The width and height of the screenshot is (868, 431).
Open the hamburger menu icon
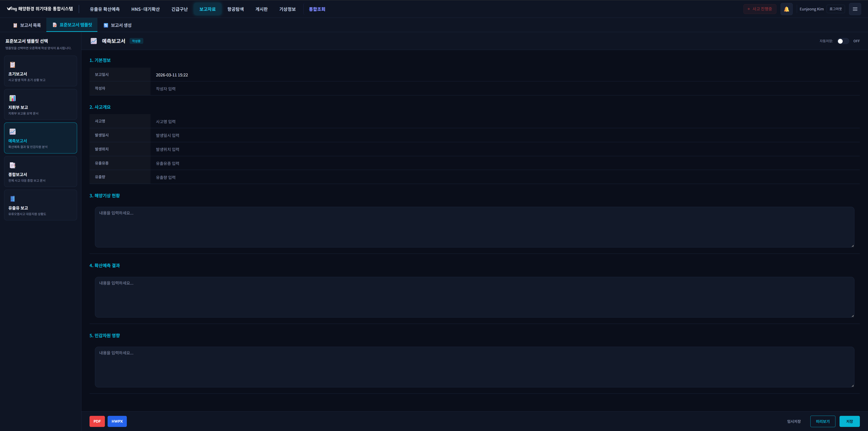pos(855,9)
